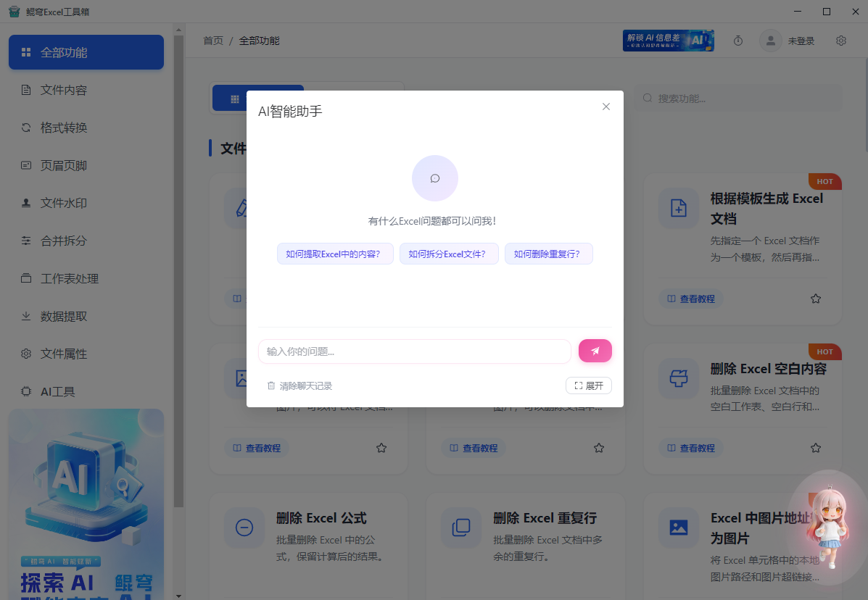Close the AI智能助手 dialog

point(606,107)
